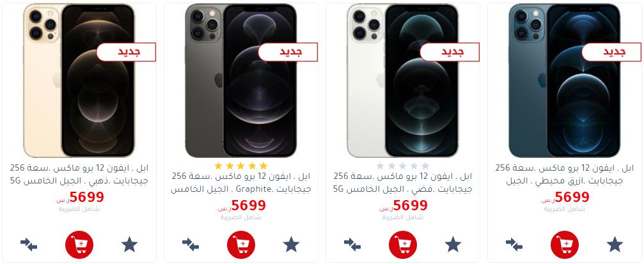Click the five-star rating on Graphite iPhone
The width and height of the screenshot is (644, 264).
[x=241, y=166]
